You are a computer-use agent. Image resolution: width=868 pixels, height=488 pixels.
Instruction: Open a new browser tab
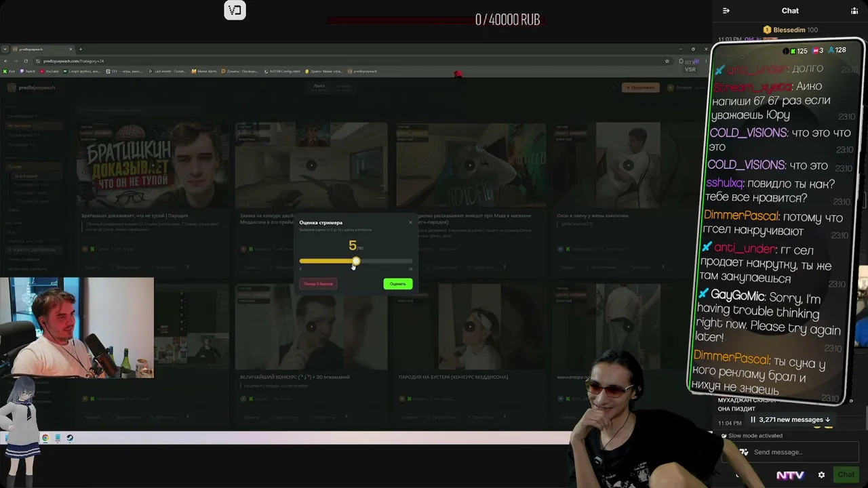coord(81,49)
